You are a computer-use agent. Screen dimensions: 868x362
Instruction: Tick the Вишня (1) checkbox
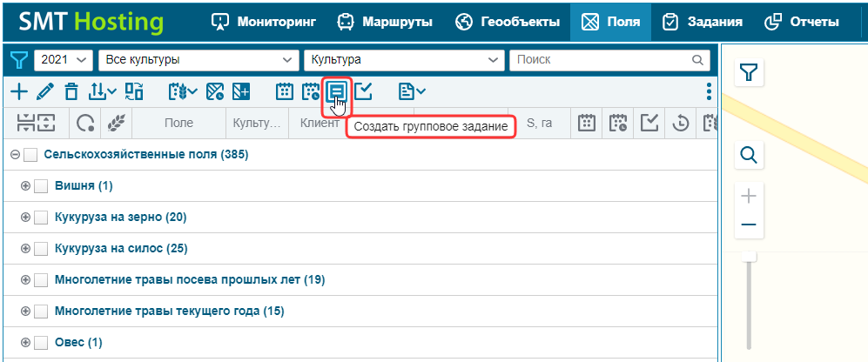41,186
